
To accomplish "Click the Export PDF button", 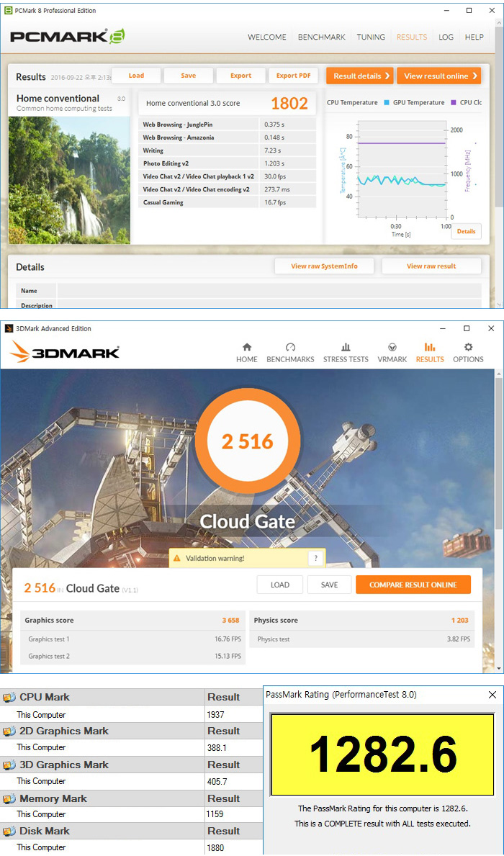I will [293, 76].
